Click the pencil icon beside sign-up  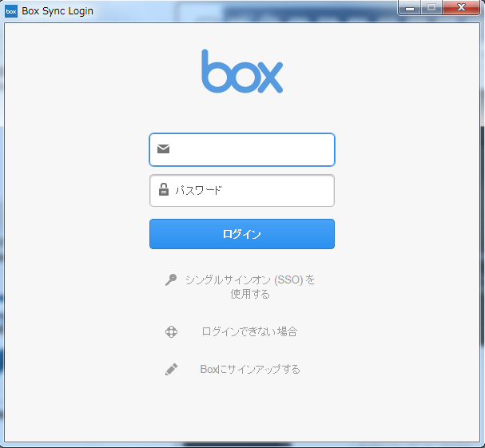click(x=171, y=369)
